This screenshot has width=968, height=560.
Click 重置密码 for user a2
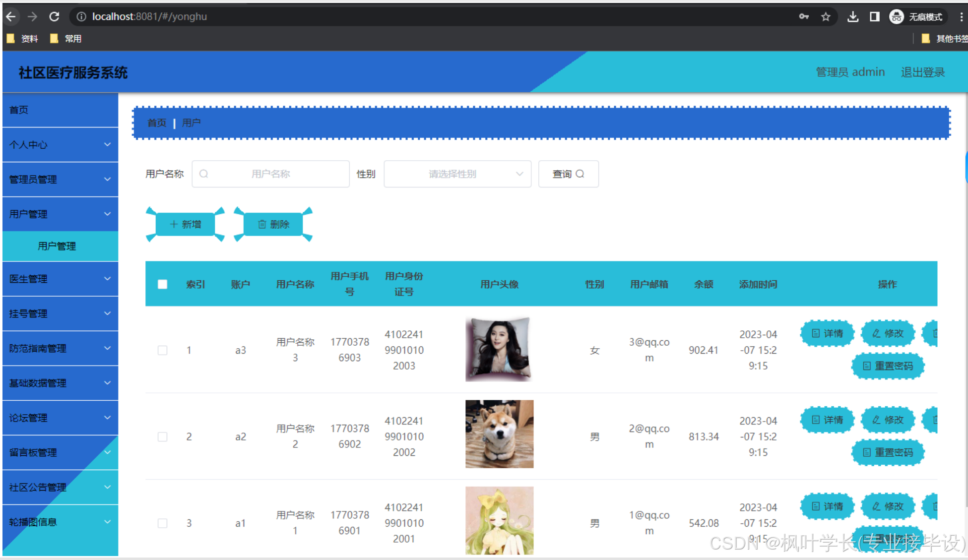888,452
